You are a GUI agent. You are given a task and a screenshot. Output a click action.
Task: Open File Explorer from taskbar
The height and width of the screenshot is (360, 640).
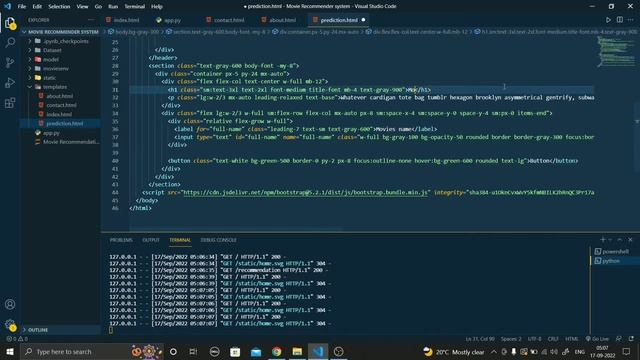(x=297, y=351)
